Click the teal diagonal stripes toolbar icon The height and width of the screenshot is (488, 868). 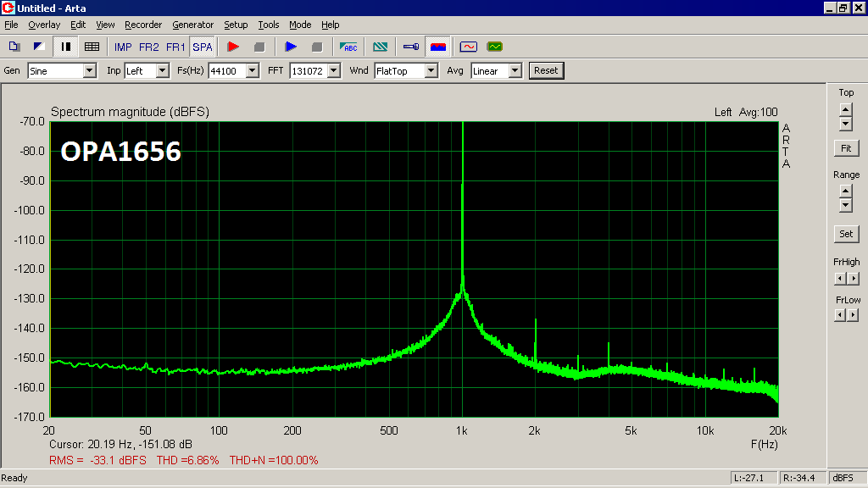coord(381,47)
